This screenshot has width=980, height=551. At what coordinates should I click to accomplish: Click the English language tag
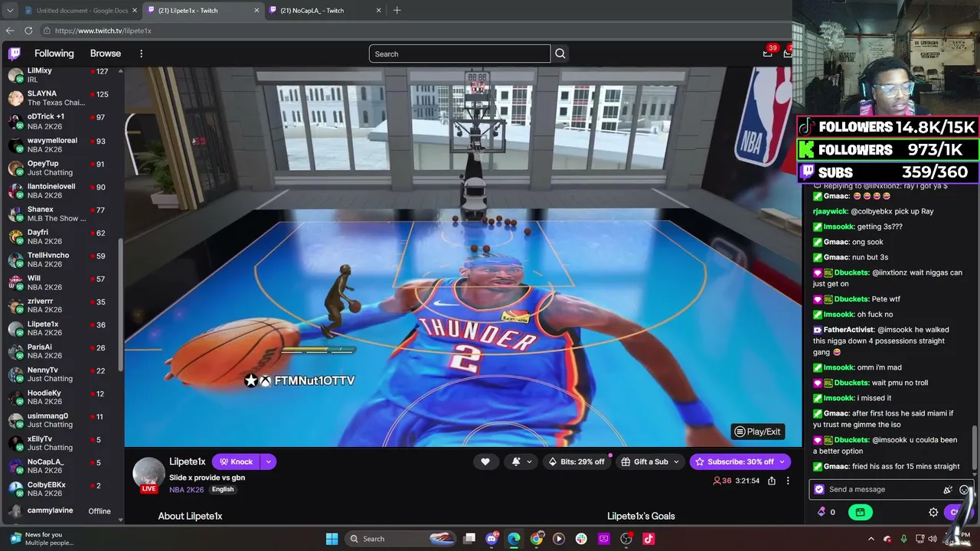223,490
